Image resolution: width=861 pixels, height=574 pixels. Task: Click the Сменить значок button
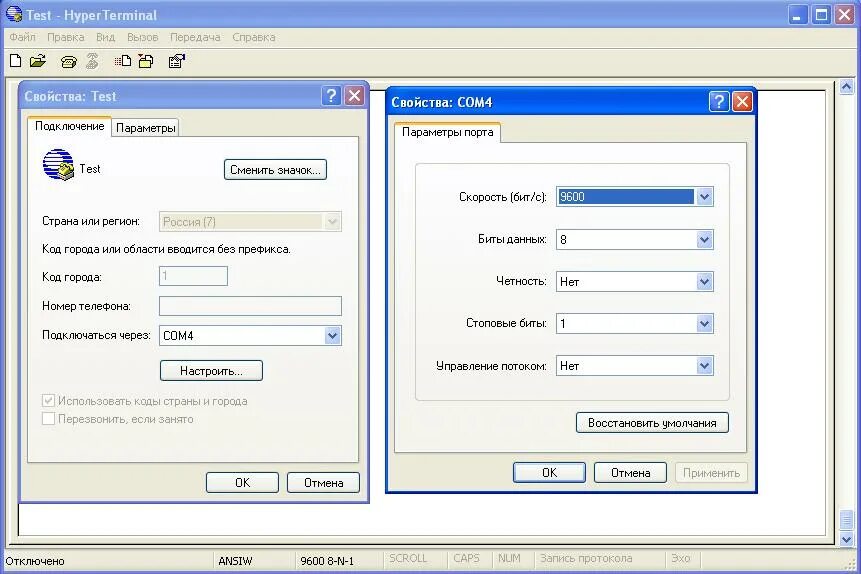[x=275, y=170]
